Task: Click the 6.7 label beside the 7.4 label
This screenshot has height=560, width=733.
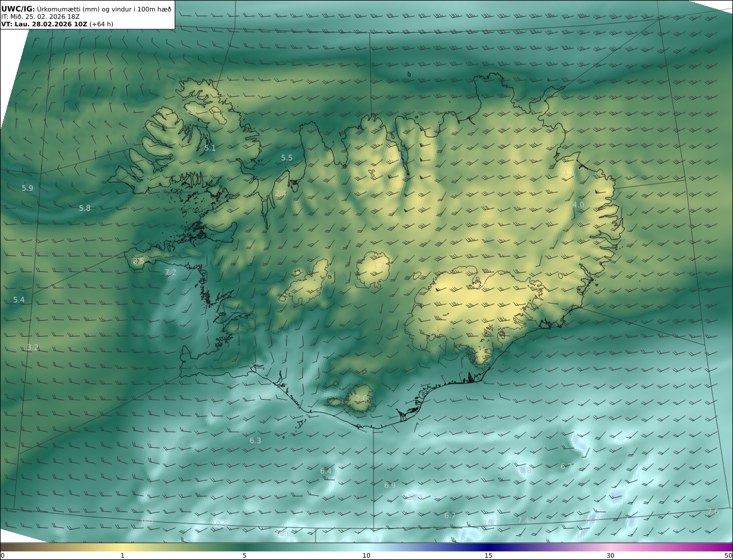Action: (x=450, y=515)
